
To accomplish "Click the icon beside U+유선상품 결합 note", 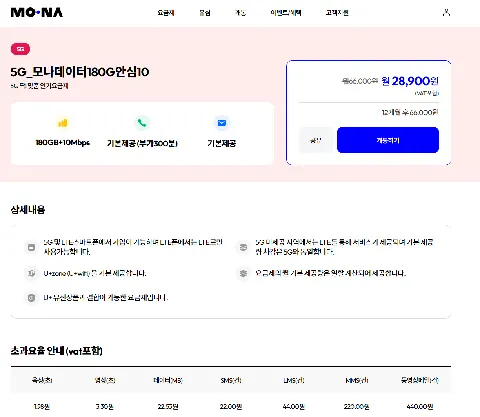I will point(31,298).
